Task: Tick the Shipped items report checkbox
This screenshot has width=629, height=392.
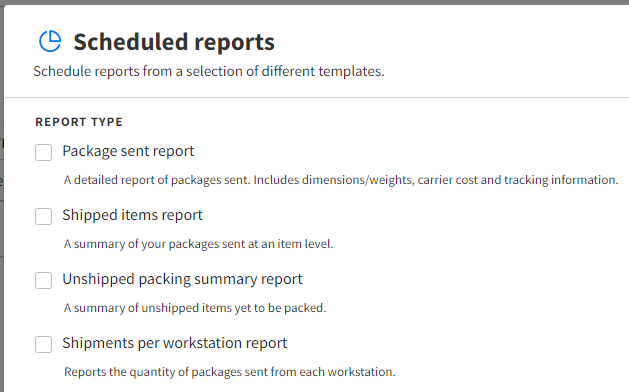Action: (43, 216)
